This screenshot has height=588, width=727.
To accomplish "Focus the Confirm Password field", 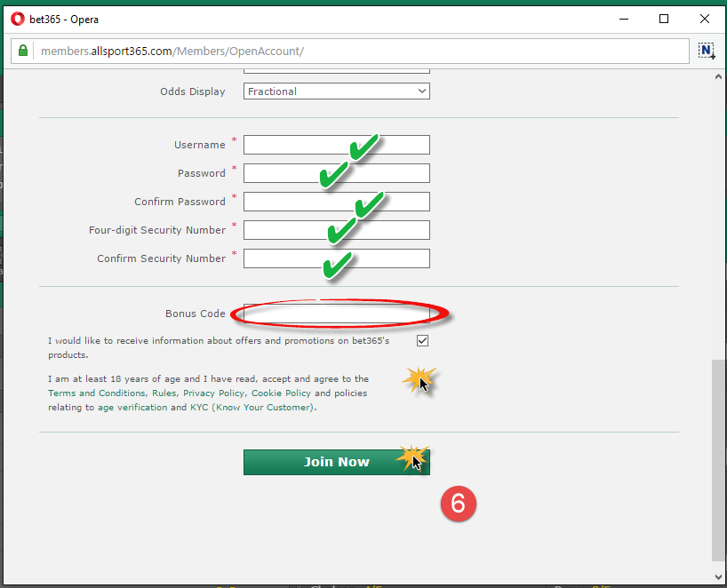I will tap(337, 202).
